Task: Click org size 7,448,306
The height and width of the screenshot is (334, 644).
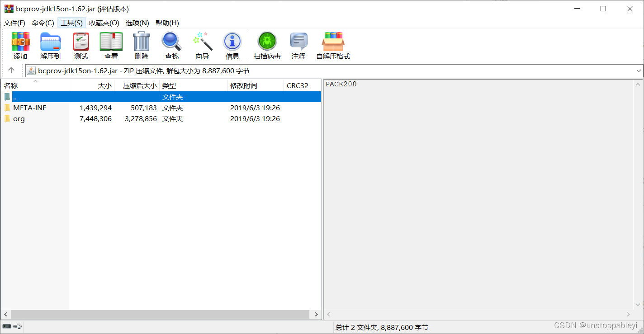Action: (x=95, y=118)
